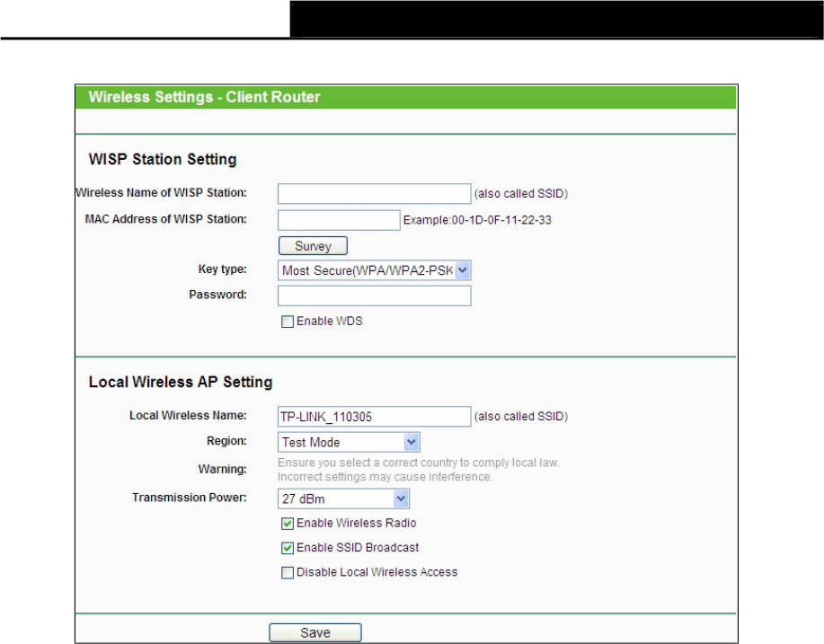Enable WDS checkbox
This screenshot has height=644, width=824.
(x=288, y=322)
